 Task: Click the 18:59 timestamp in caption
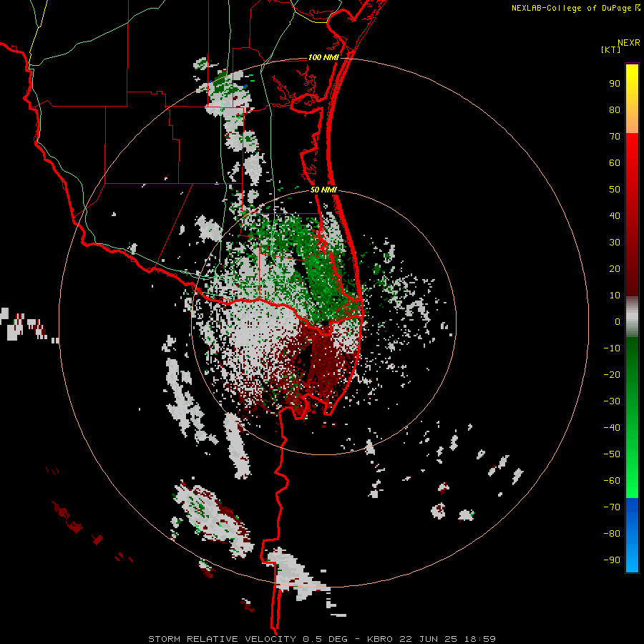[480, 639]
